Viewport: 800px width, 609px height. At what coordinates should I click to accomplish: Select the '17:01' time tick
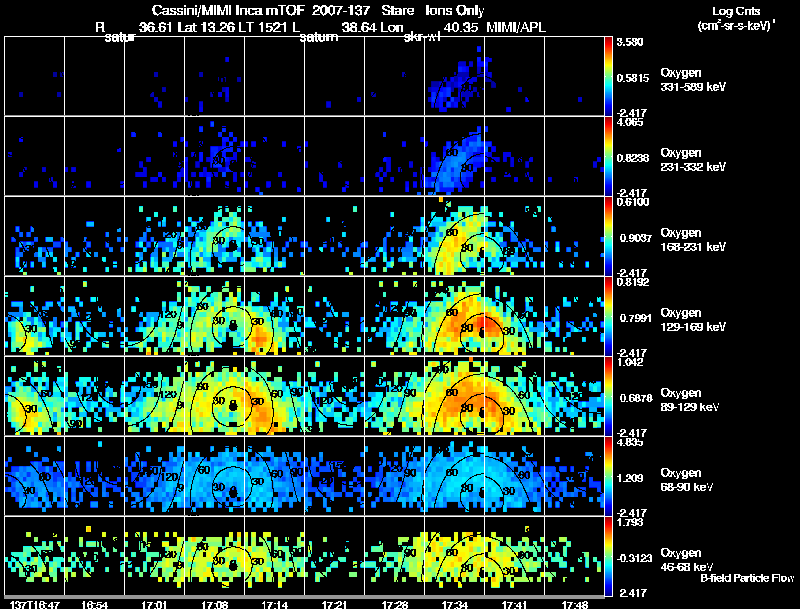[154, 604]
